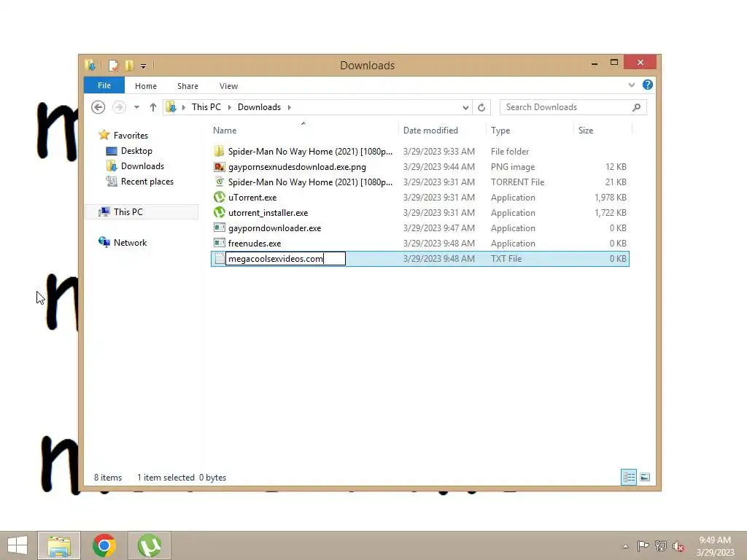The image size is (747, 560).
Task: Open the recent locations dropdown arrow
Action: [x=136, y=107]
